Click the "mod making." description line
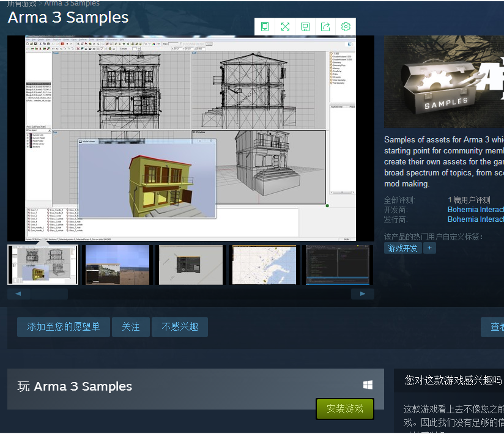 (x=407, y=184)
